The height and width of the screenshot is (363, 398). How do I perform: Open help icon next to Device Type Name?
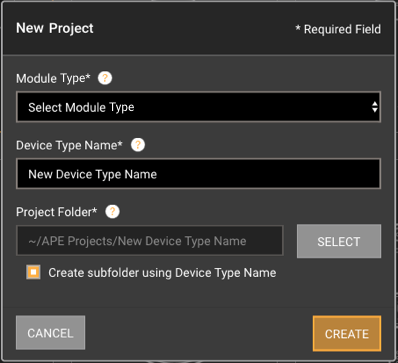(x=138, y=145)
